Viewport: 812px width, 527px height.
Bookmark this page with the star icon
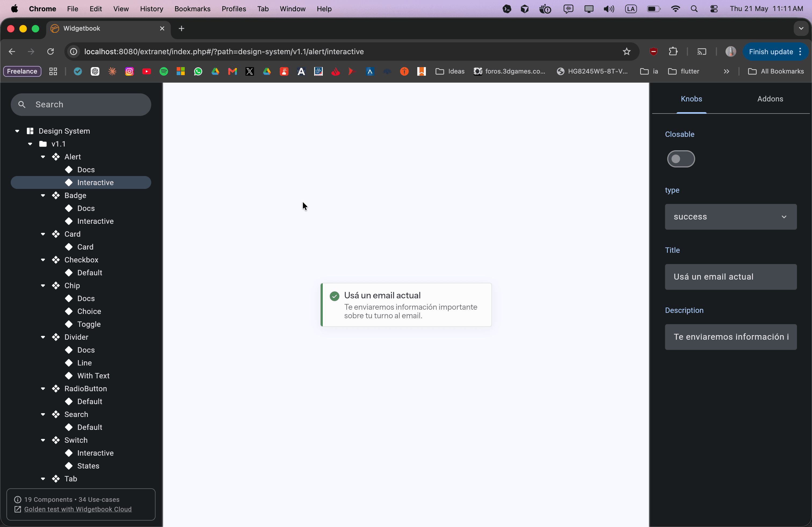pos(626,52)
